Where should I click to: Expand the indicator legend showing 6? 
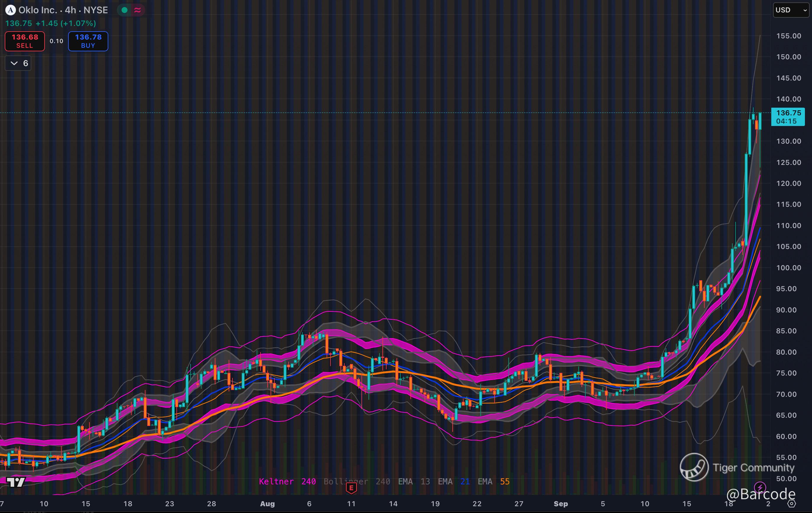(18, 63)
